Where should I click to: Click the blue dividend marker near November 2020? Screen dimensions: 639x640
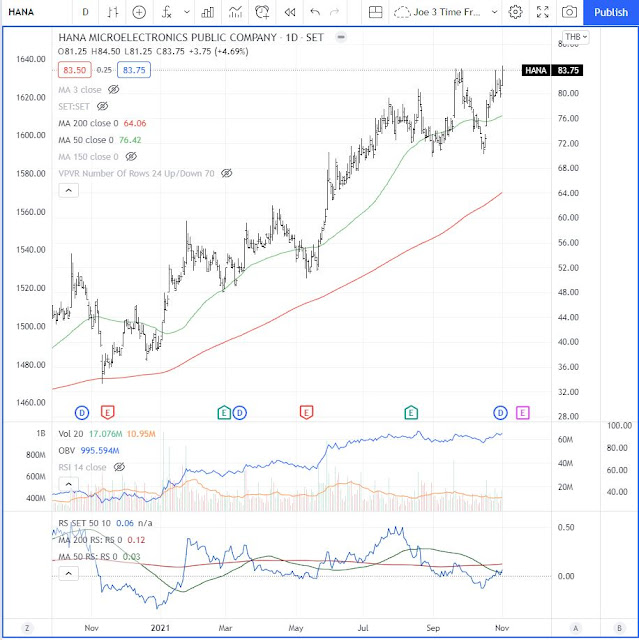pyautogui.click(x=82, y=413)
